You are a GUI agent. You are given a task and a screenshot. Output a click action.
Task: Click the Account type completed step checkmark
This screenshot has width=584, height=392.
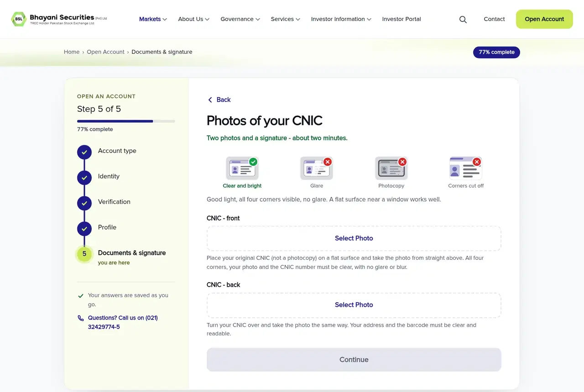(84, 152)
